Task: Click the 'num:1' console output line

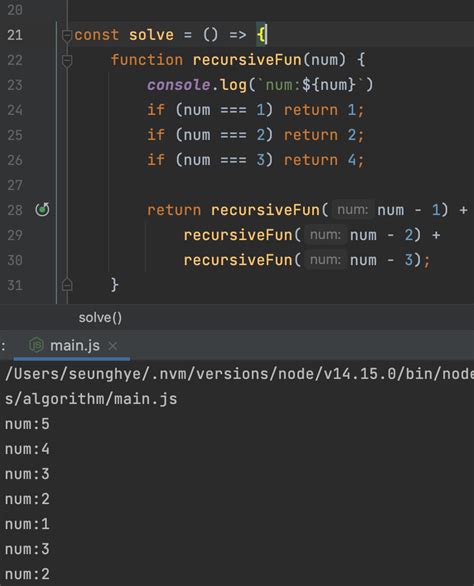Action: pyautogui.click(x=27, y=524)
